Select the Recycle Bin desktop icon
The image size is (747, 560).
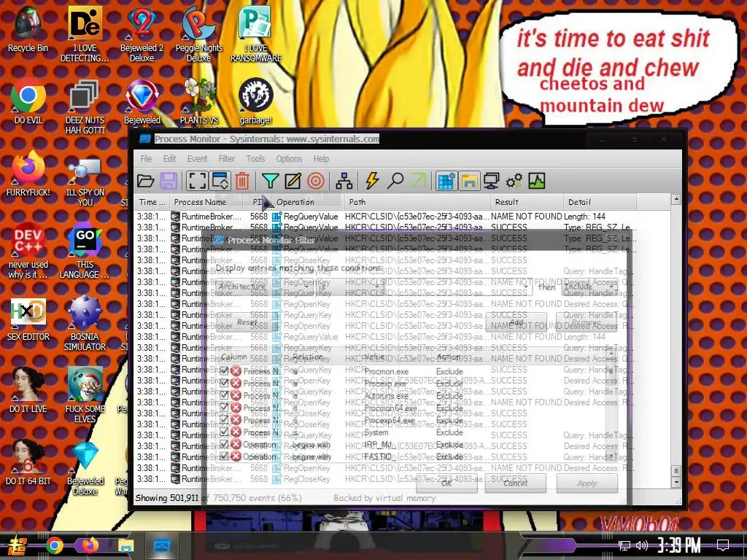coord(28,29)
